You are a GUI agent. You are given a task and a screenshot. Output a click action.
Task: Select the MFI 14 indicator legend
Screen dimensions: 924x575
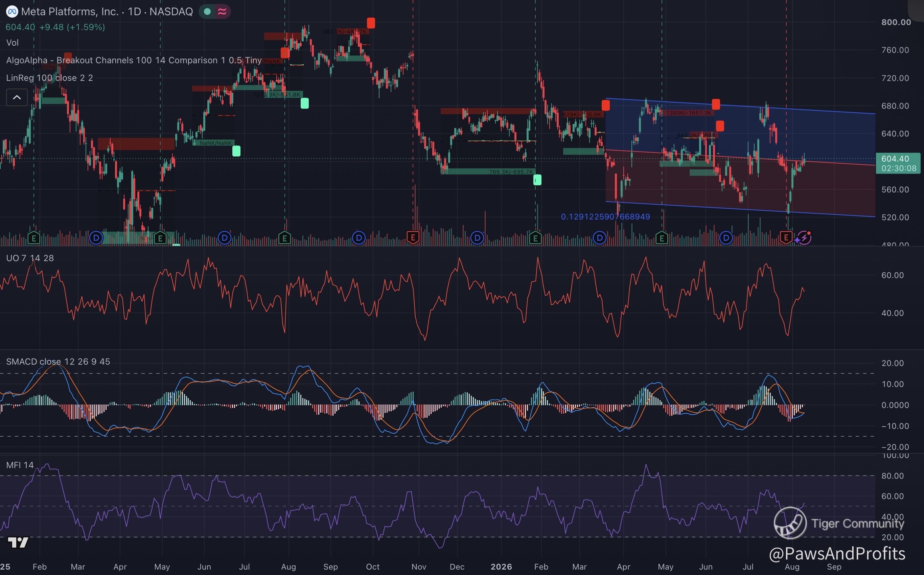[20, 465]
